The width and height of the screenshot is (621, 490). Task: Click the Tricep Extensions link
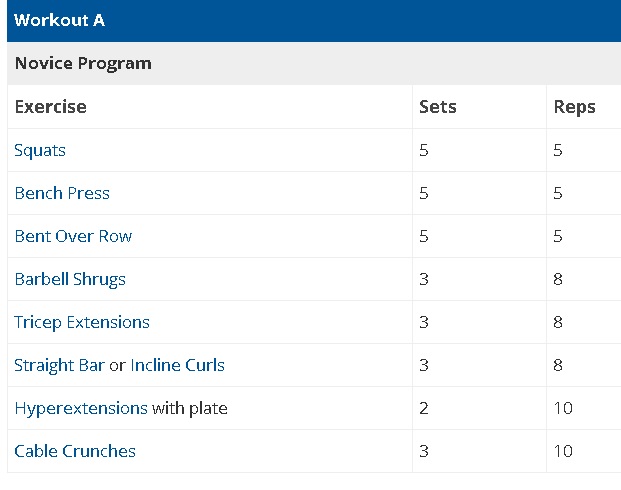point(82,322)
